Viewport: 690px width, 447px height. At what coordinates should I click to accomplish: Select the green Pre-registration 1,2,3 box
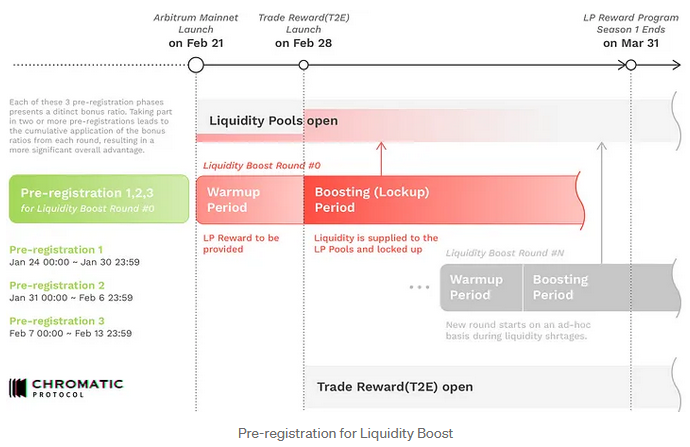tap(98, 199)
